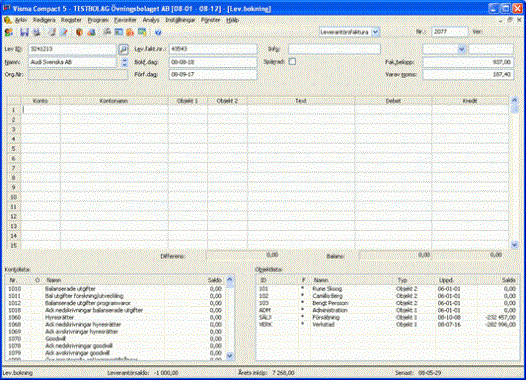
Task: Select account 1012 Balanserade utgifter programvaror
Action: 115,303
